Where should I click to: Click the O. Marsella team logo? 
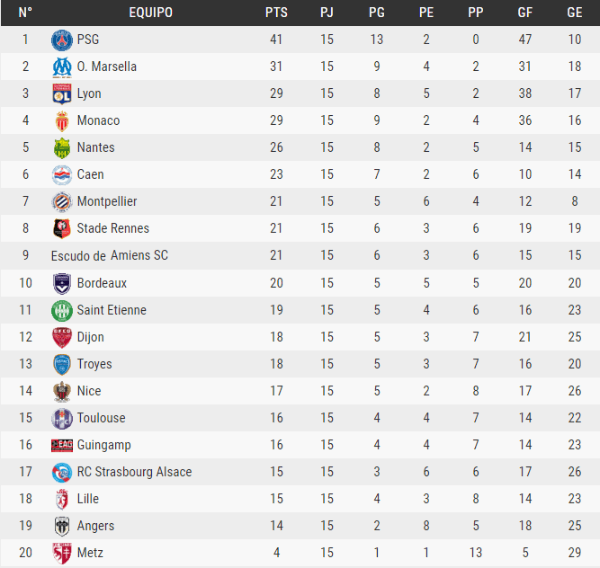[62, 67]
